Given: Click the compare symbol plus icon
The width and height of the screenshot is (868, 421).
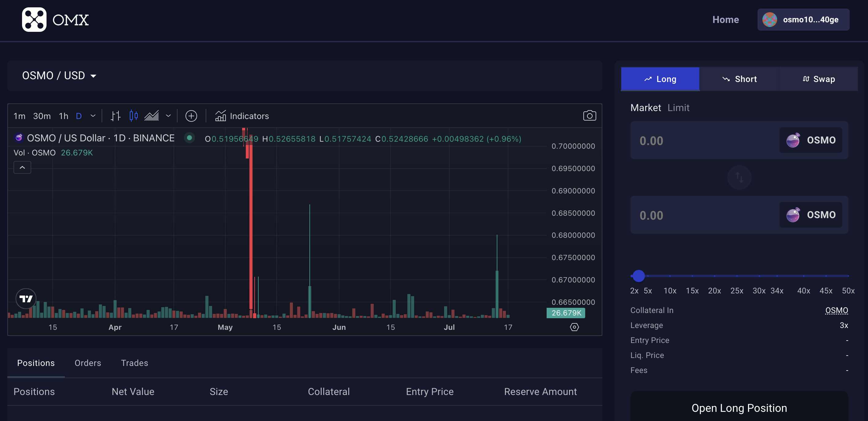Looking at the screenshot, I should coord(191,116).
